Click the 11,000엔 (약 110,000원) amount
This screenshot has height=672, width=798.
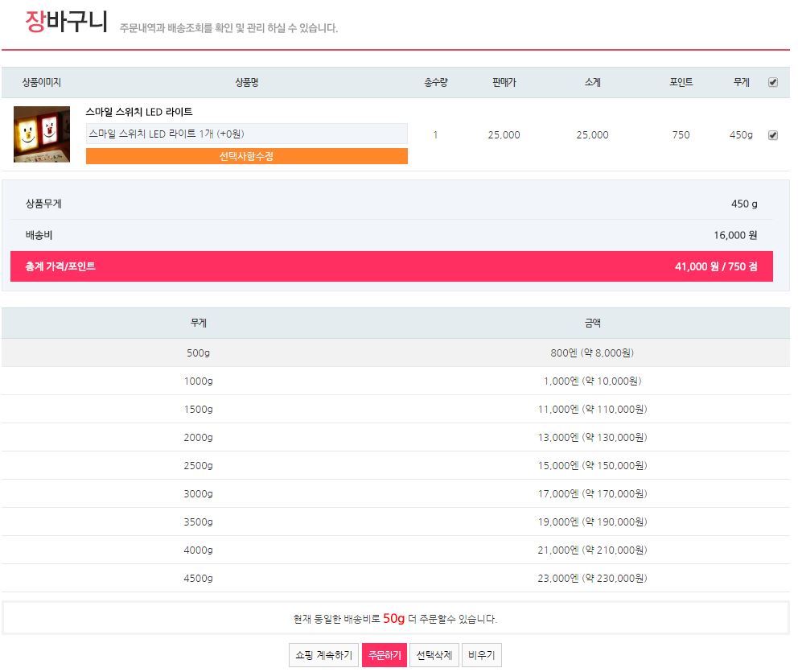pyautogui.click(x=592, y=409)
